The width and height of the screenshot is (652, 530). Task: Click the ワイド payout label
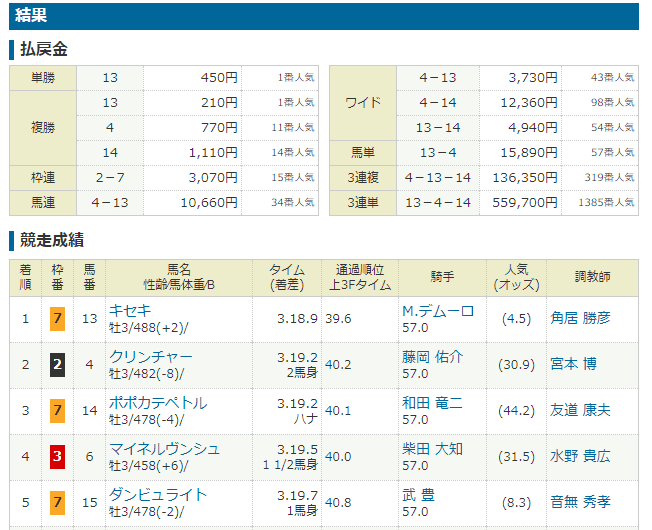click(x=363, y=103)
